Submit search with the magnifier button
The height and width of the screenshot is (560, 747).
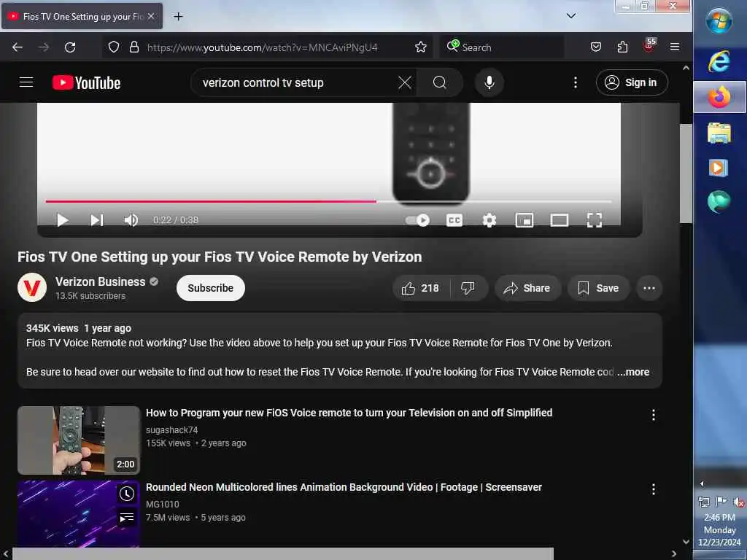click(x=439, y=83)
